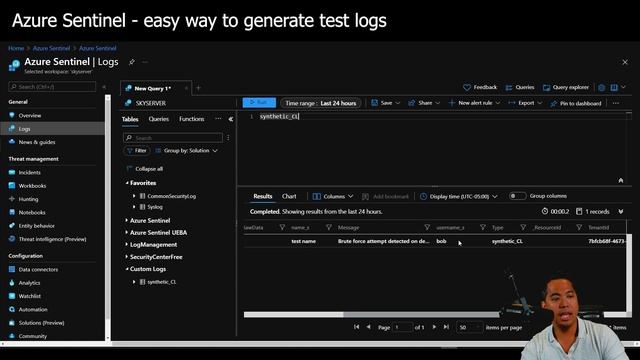The height and width of the screenshot is (360, 640).
Task: Add a new query tab with plus
Action: click(x=198, y=88)
